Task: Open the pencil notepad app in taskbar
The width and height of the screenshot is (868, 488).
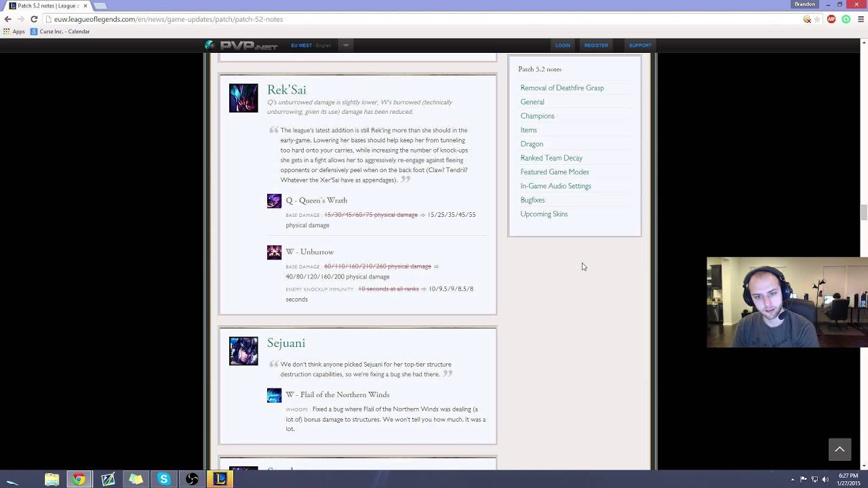Action: [x=108, y=480]
